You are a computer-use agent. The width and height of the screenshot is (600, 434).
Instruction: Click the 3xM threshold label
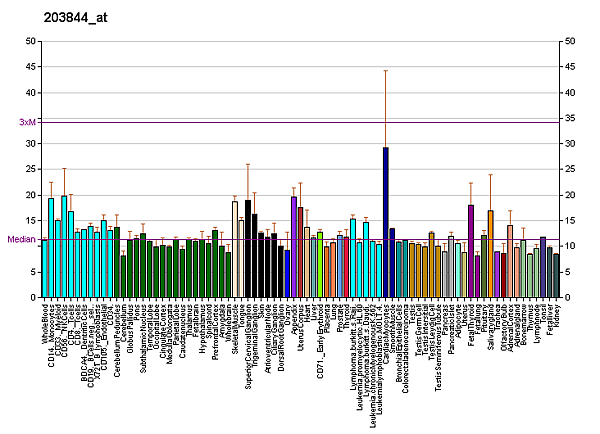coord(27,122)
